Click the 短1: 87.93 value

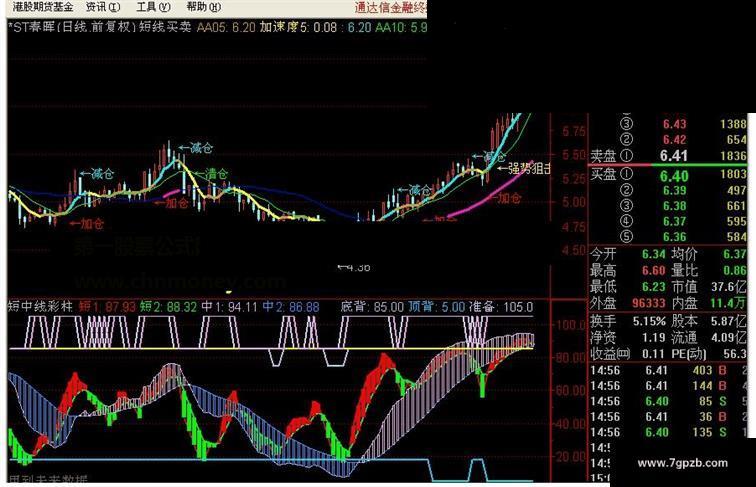click(107, 307)
